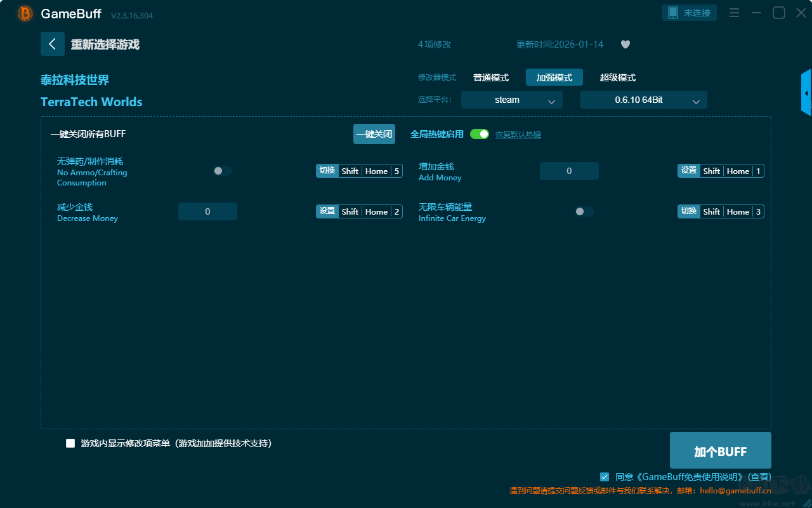Click the restore default hotkeys link

coord(518,135)
